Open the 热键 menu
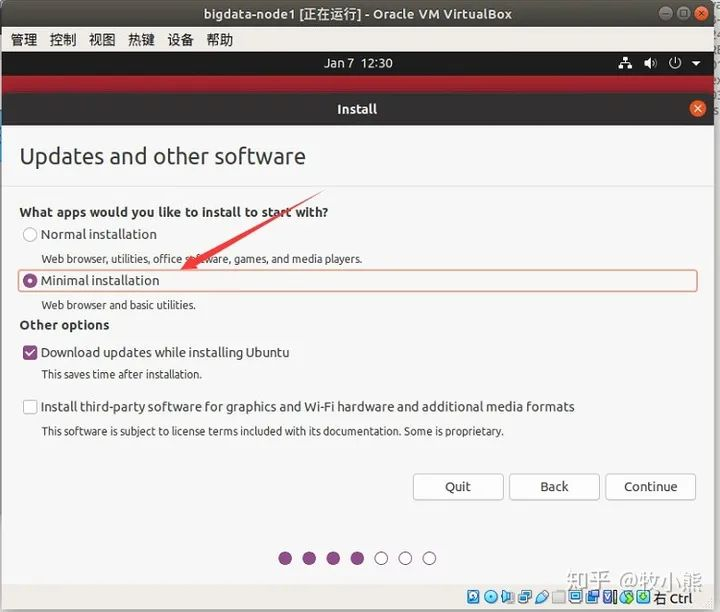The height and width of the screenshot is (612, 720). point(141,40)
